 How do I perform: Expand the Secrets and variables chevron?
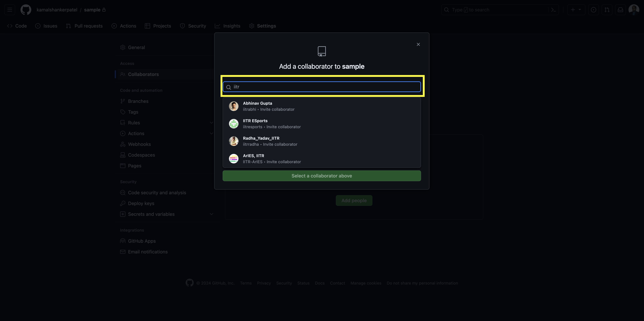[211, 214]
